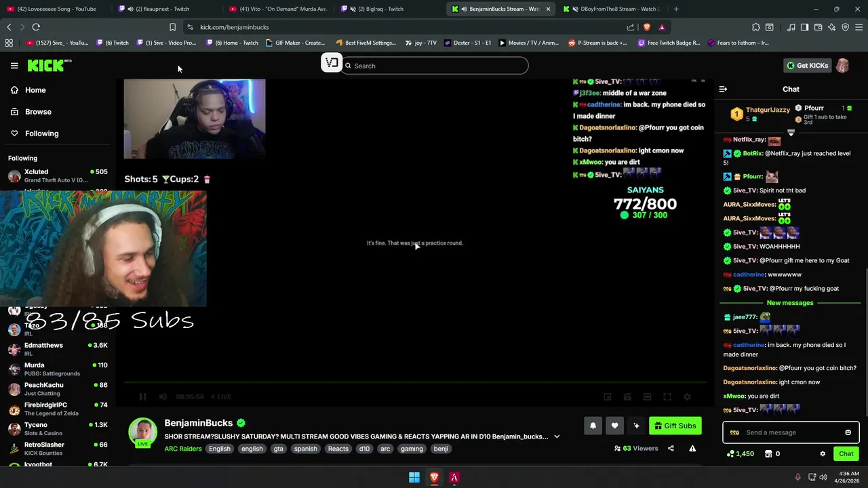Viewport: 868px width, 488px height.
Task: Jump to New messages in chat
Action: click(x=789, y=303)
